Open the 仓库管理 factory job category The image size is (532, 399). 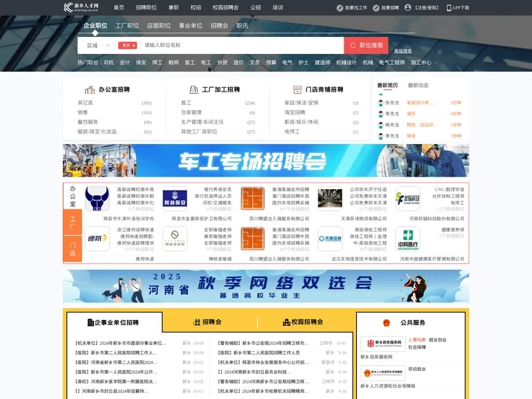click(191, 112)
